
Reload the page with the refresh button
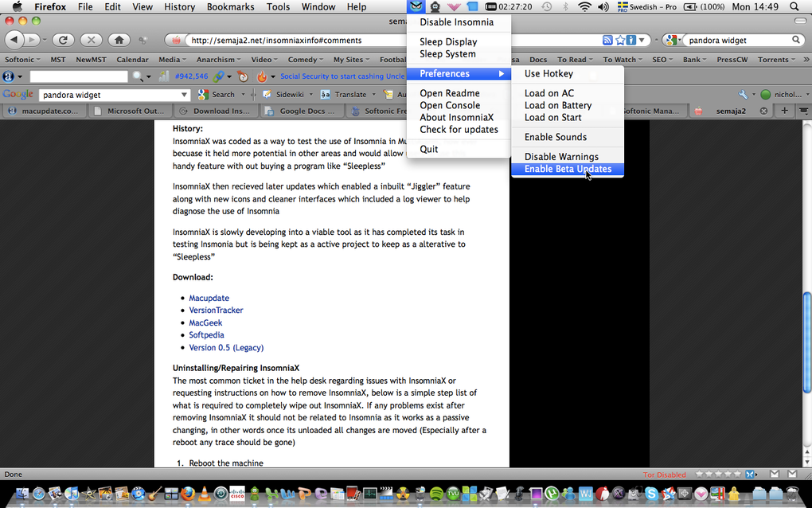[63, 40]
